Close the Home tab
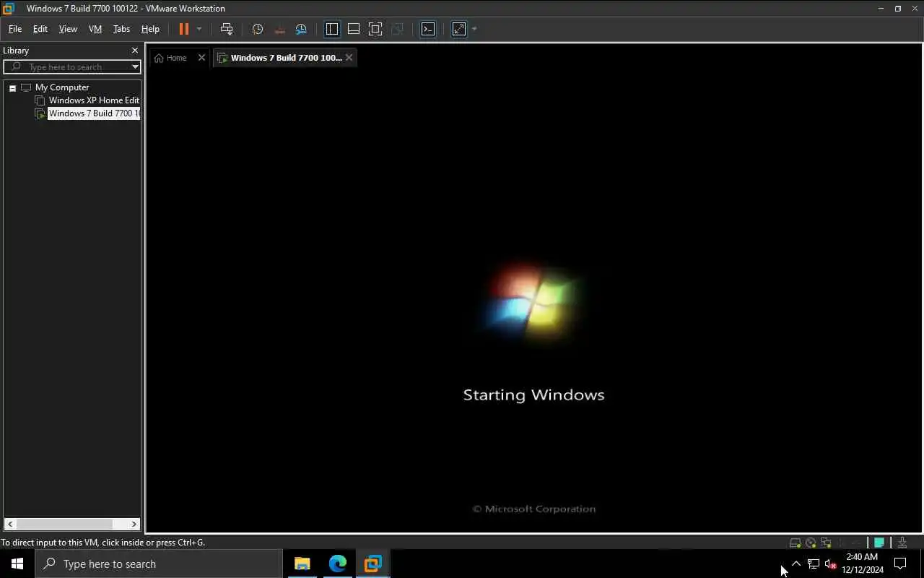The height and width of the screenshot is (578, 924). coord(201,58)
